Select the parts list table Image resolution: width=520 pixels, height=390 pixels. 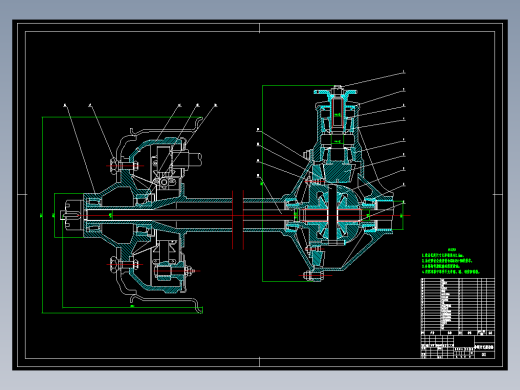point(458,306)
